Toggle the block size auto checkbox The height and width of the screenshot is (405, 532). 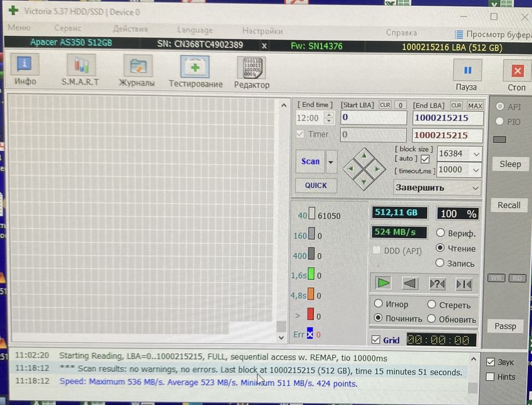click(425, 159)
